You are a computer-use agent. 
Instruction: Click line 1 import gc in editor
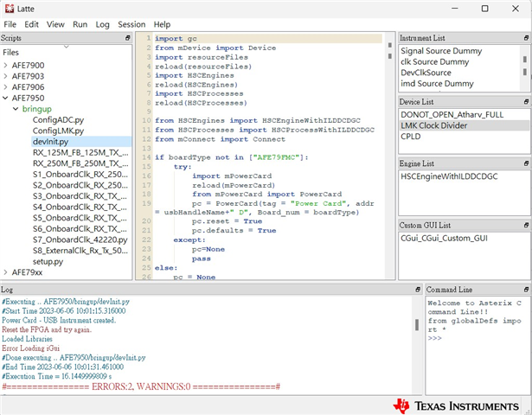(x=268, y=38)
